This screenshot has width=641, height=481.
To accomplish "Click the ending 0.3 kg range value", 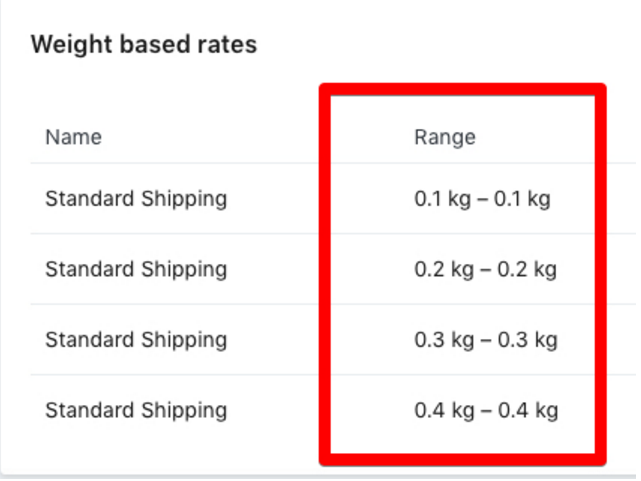I will 526,340.
